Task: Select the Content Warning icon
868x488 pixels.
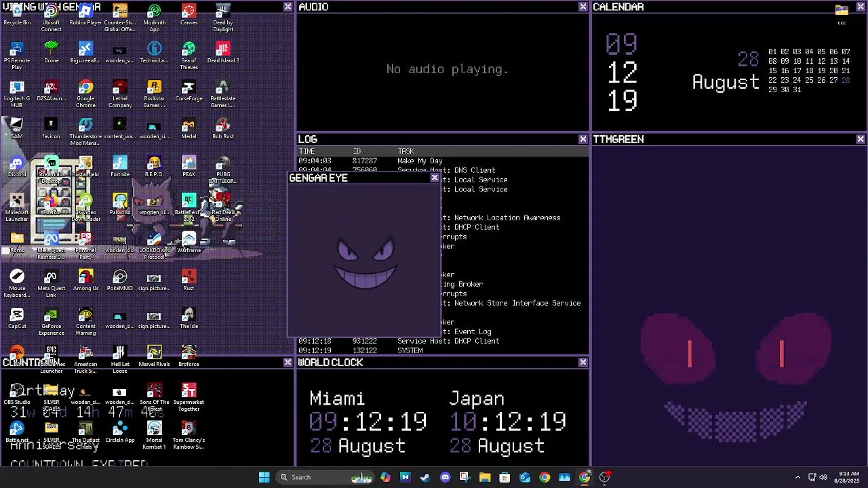Action: click(x=85, y=322)
